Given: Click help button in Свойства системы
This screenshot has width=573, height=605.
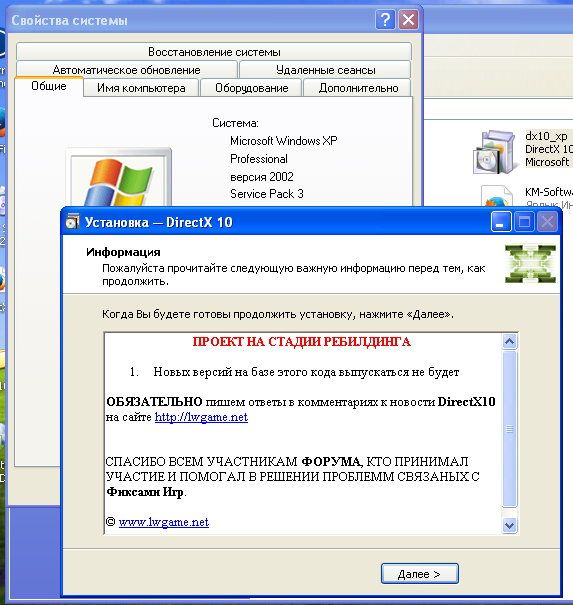Looking at the screenshot, I should tap(385, 19).
